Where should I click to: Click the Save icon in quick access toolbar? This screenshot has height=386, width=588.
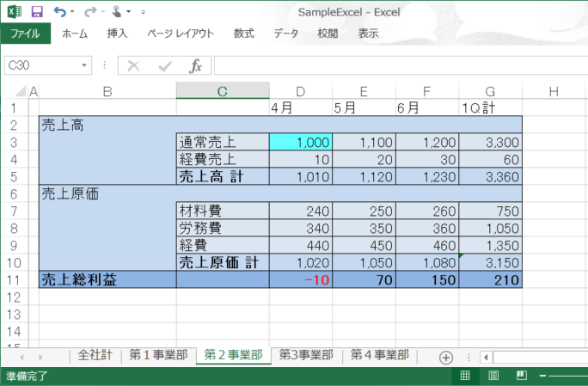(x=36, y=12)
